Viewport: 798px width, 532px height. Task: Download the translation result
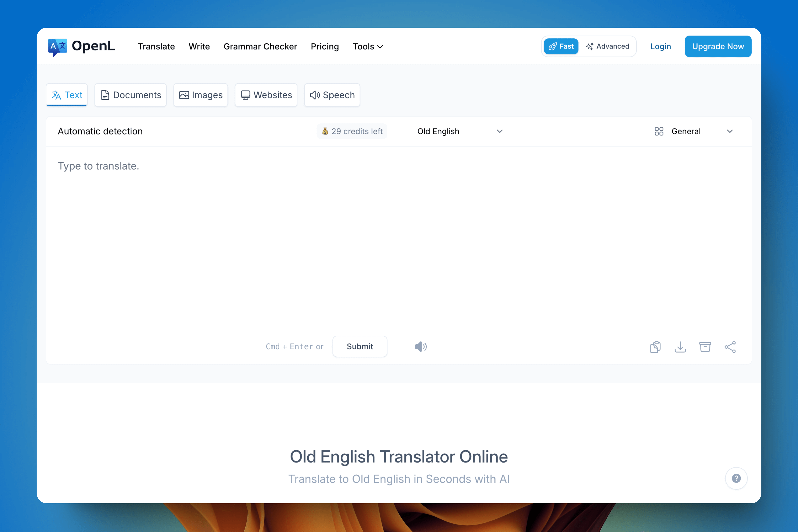(680, 347)
